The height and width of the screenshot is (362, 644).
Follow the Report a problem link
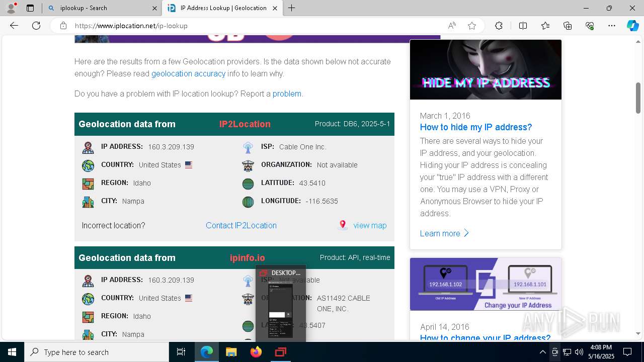[x=287, y=94]
